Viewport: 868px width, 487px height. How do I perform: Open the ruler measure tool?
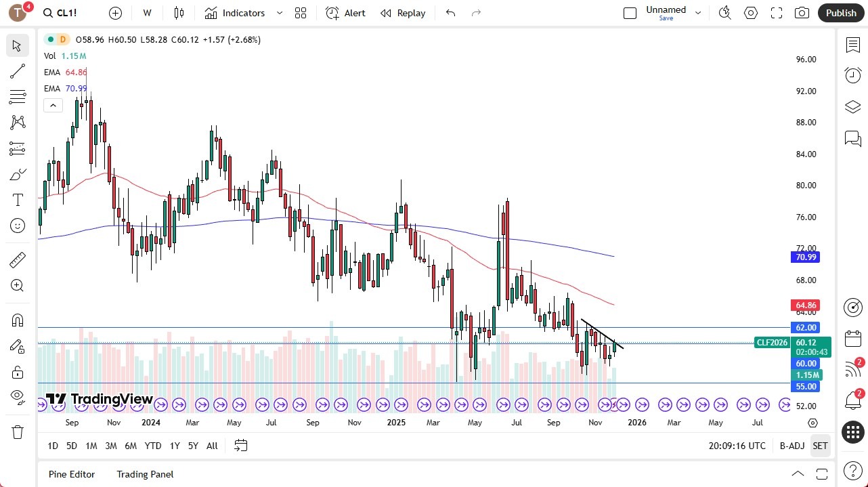coord(17,260)
